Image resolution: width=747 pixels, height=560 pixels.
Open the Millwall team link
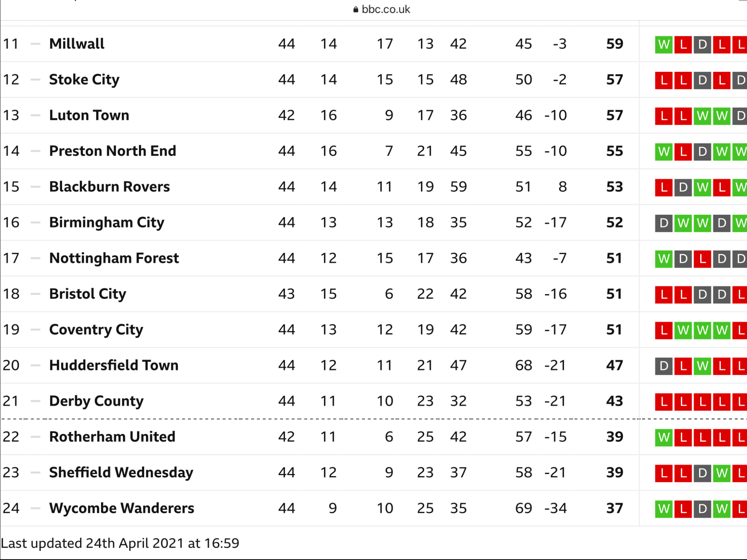pos(77,44)
